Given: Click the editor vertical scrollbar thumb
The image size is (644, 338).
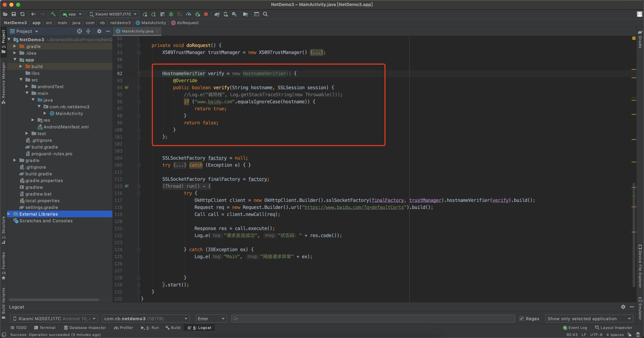Looking at the screenshot, I should point(634,235).
